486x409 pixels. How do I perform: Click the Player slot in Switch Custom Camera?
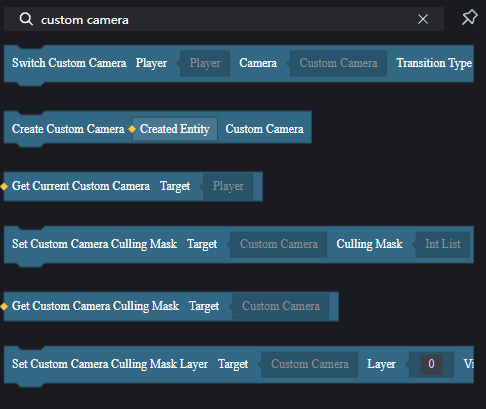(205, 63)
